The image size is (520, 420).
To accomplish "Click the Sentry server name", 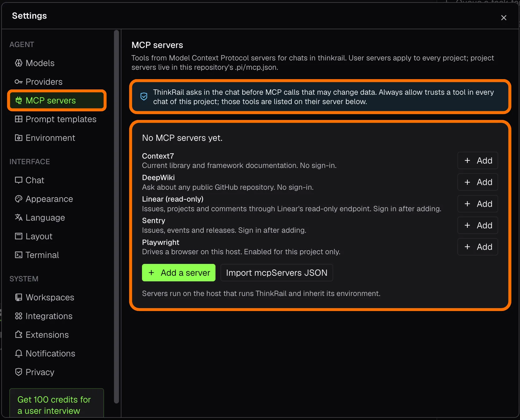I will [154, 221].
